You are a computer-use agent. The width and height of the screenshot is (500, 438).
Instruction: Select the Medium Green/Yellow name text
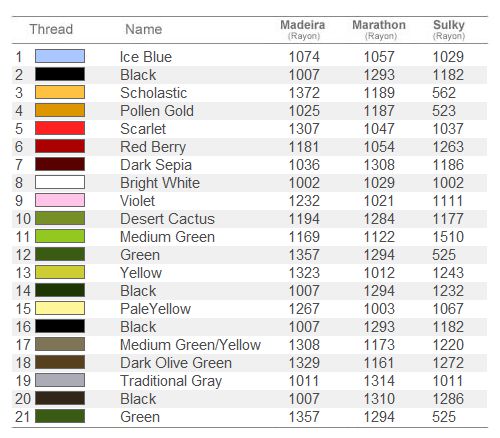tap(190, 345)
